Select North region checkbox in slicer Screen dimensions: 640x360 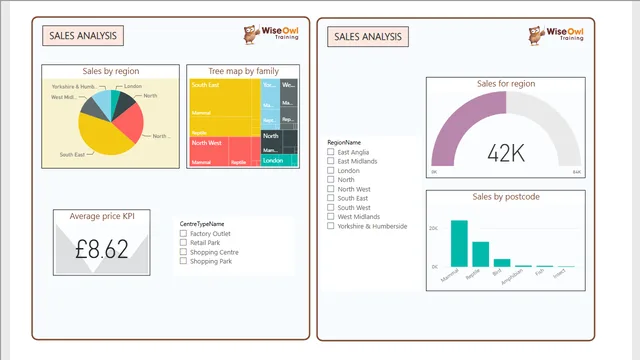point(331,179)
